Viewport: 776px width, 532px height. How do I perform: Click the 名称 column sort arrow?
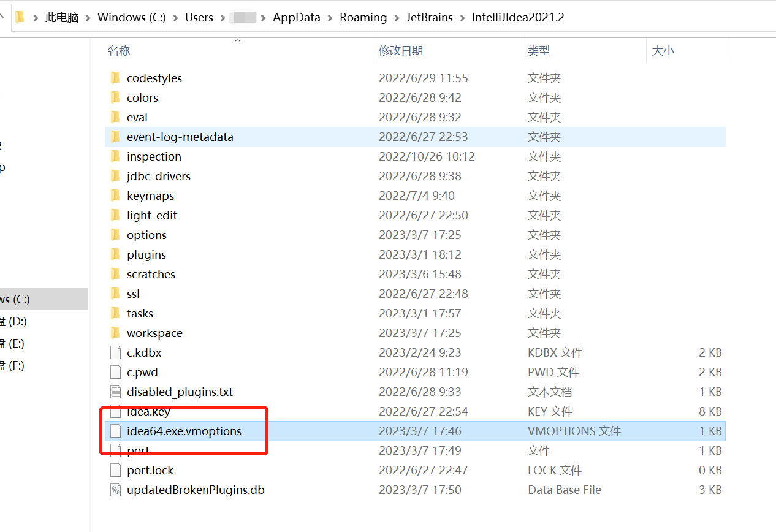[238, 40]
